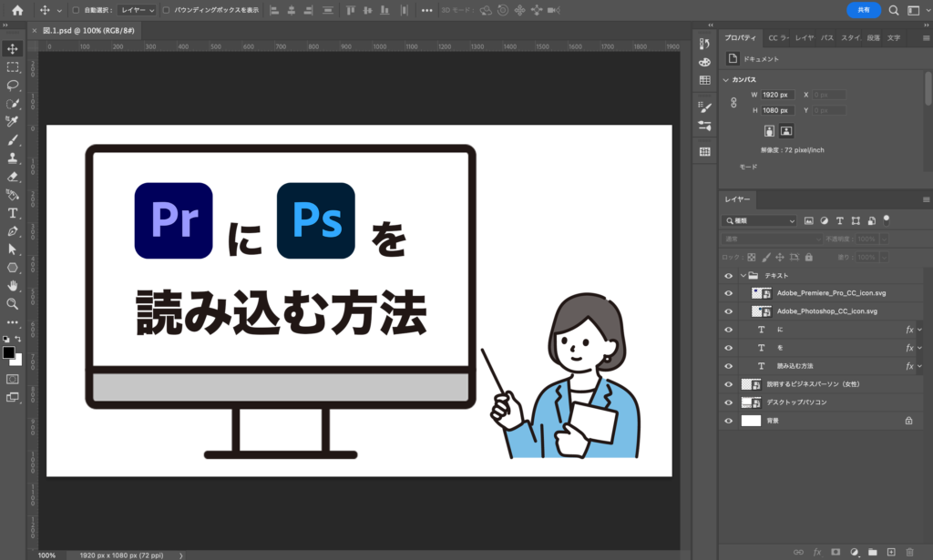Open the 自動選択 レイヤー dropdown
The image size is (933, 560).
tap(137, 10)
